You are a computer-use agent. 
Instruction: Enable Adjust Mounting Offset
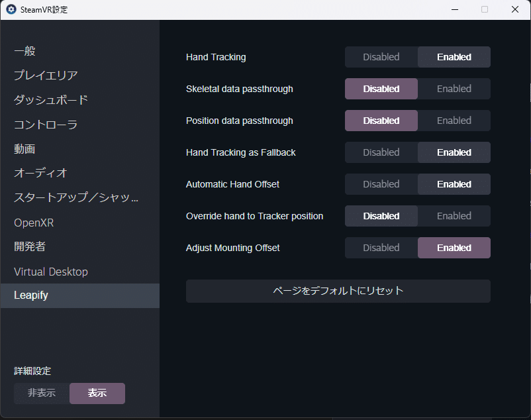pos(454,248)
